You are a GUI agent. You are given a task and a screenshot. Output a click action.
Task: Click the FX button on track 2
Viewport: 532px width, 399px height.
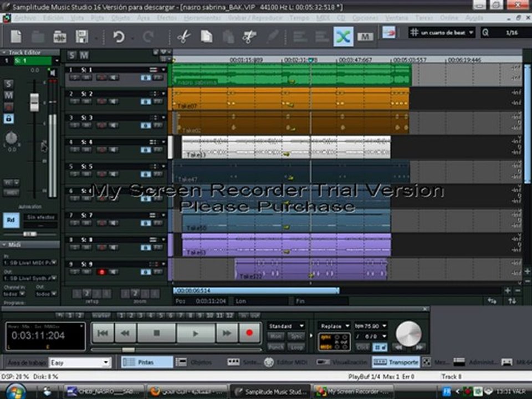click(x=158, y=102)
